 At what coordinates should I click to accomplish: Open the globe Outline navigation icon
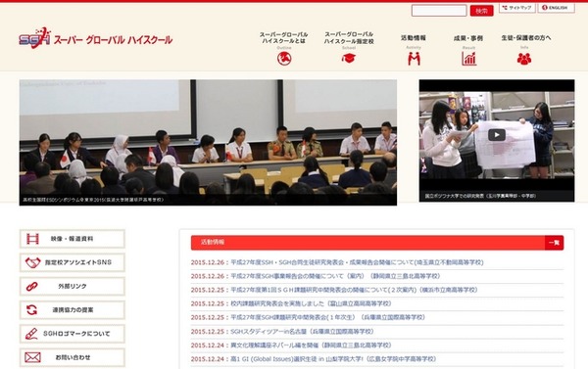pyautogui.click(x=284, y=59)
